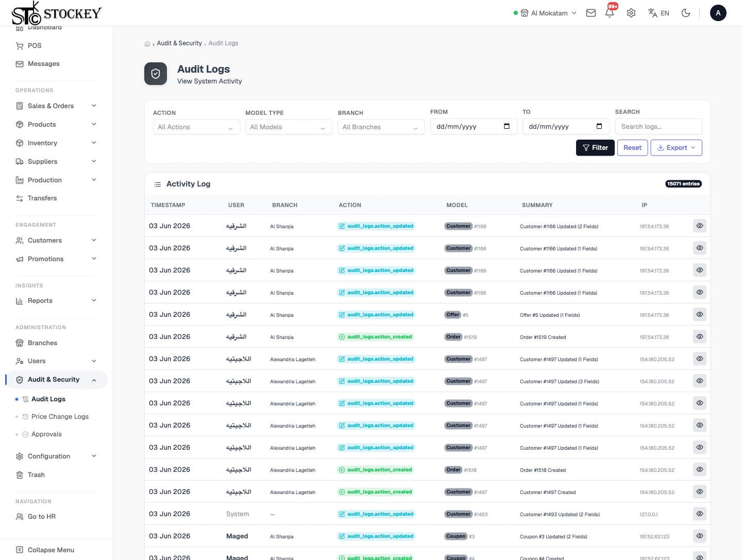The image size is (742, 560).
Task: Click Collapse Menu button
Action: pos(45,550)
